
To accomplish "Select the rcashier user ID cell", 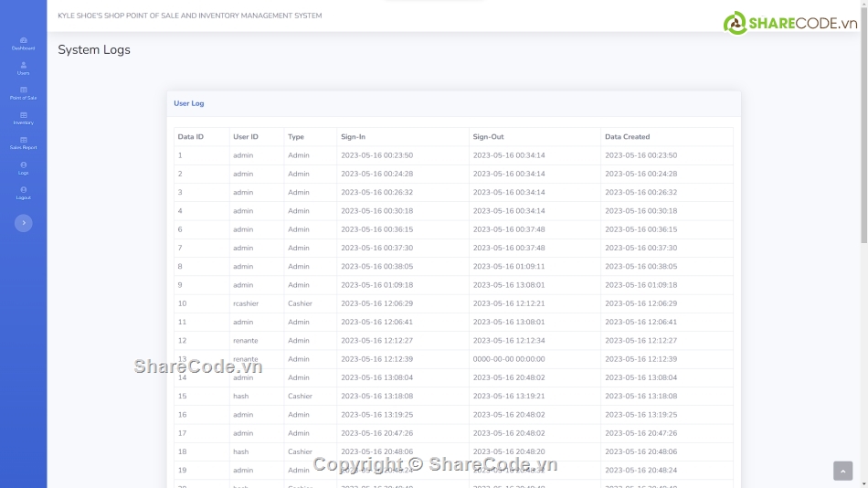I will click(x=246, y=303).
